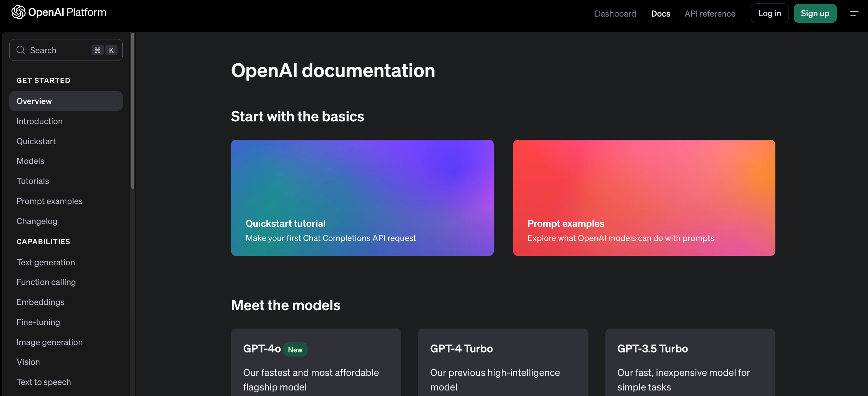Image resolution: width=868 pixels, height=396 pixels.
Task: Go to Introduction in the sidebar
Action: (x=39, y=121)
